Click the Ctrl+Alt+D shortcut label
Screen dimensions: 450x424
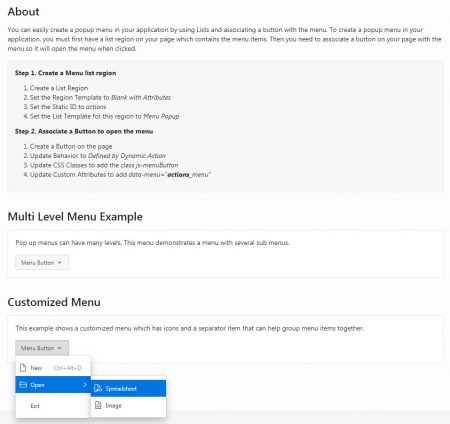pyautogui.click(x=67, y=368)
